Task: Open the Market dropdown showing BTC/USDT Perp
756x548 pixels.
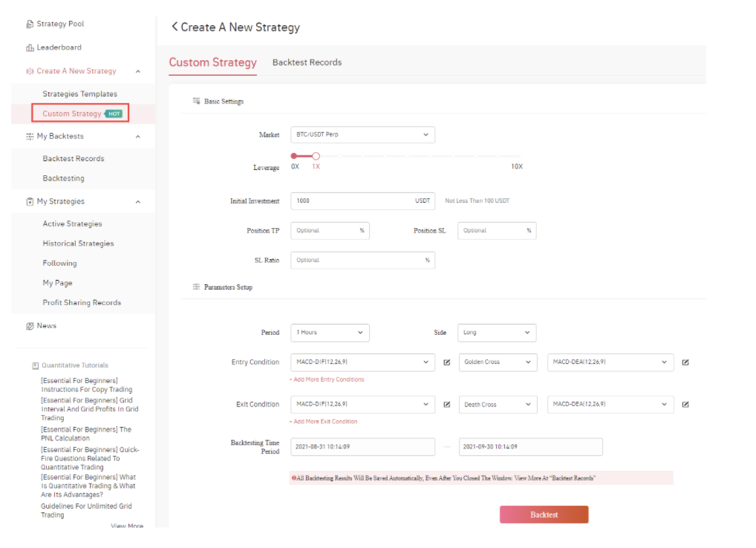Action: point(362,135)
